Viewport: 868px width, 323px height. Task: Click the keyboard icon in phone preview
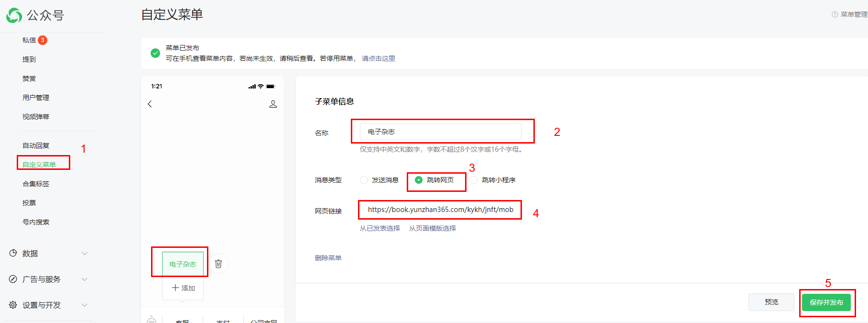(x=152, y=320)
